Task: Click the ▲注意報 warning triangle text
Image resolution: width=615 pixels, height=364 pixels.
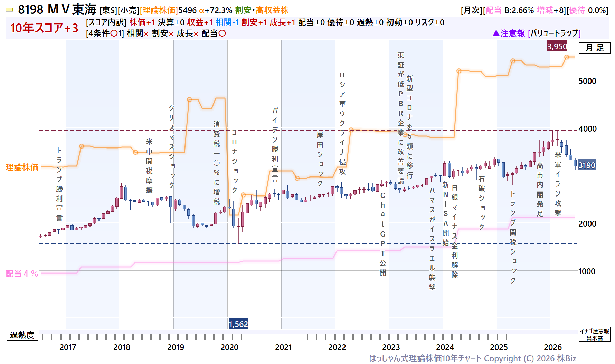Action: point(509,33)
